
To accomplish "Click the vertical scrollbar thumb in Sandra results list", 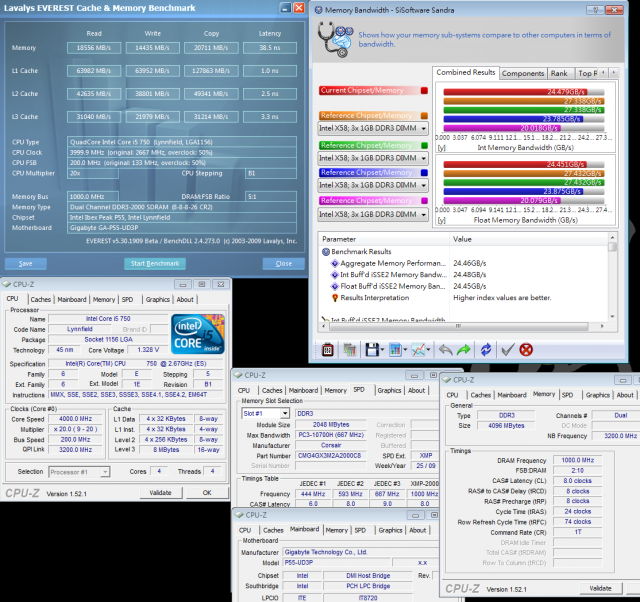I will [x=612, y=247].
